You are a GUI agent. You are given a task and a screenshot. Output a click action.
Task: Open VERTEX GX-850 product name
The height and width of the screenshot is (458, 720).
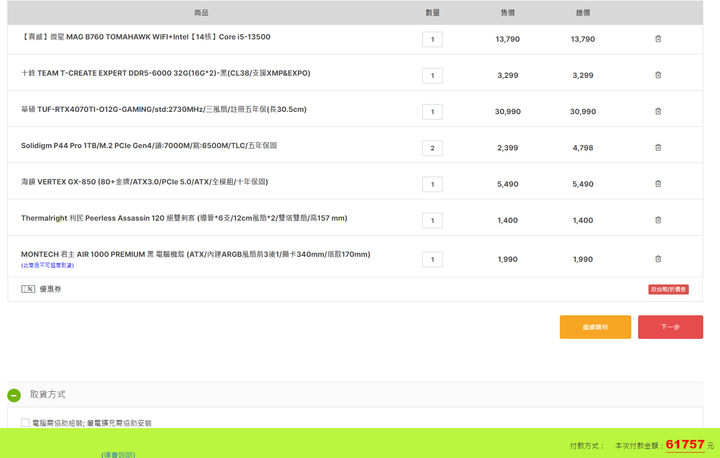coord(144,182)
